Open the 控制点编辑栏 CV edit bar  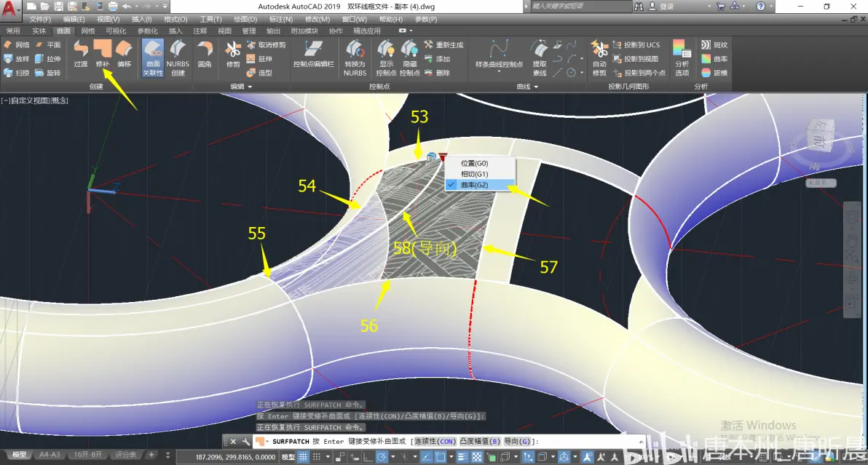tap(313, 54)
